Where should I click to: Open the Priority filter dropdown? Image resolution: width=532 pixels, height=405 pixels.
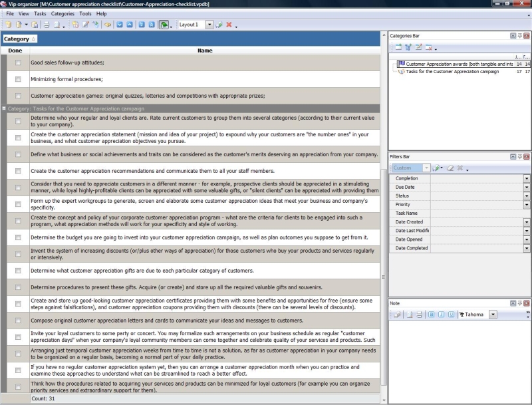point(527,205)
